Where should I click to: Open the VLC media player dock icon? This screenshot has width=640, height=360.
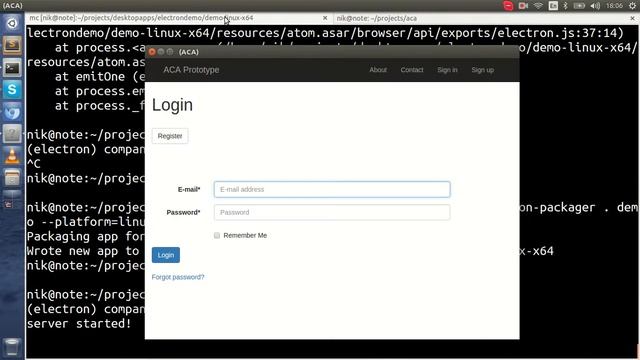12,156
